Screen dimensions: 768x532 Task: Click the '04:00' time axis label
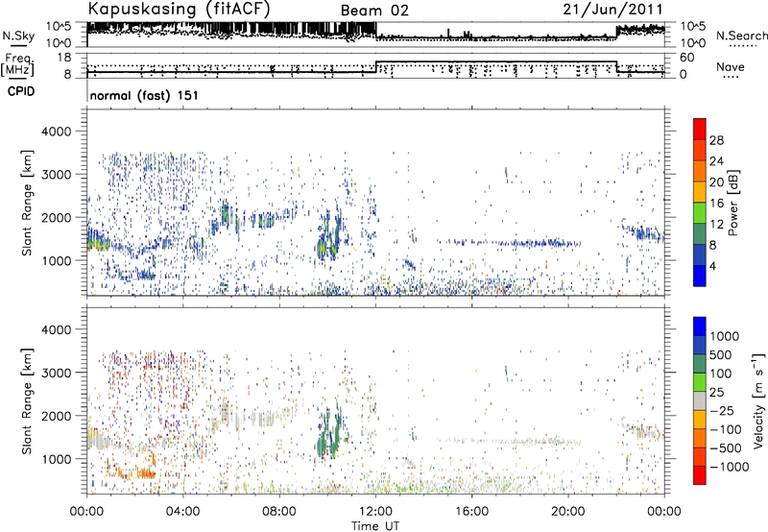182,512
